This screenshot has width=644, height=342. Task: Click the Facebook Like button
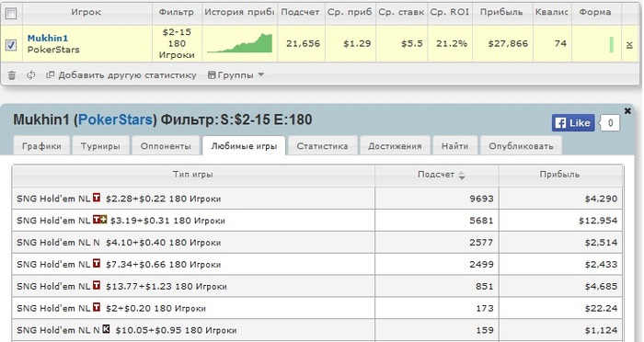573,123
